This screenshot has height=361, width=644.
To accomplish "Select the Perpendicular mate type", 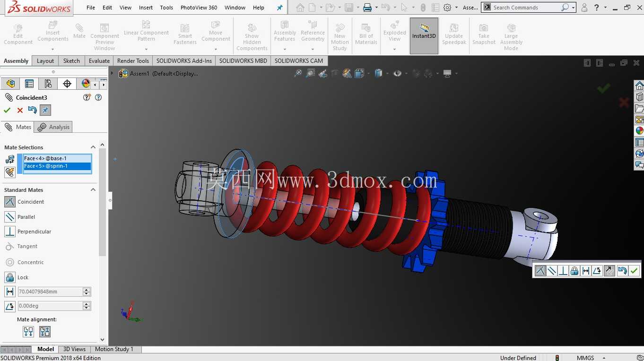I will [10, 232].
